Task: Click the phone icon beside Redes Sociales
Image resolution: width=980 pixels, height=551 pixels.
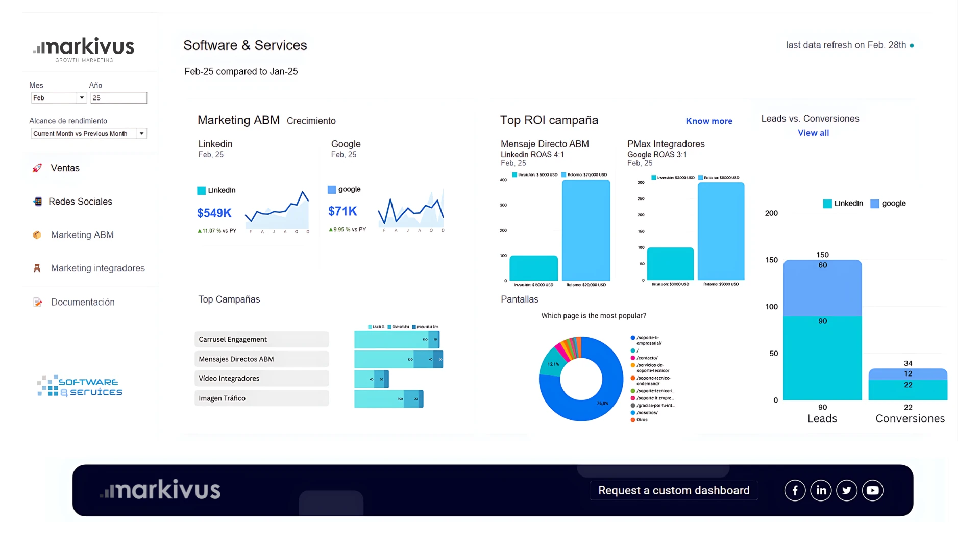Action: (37, 202)
